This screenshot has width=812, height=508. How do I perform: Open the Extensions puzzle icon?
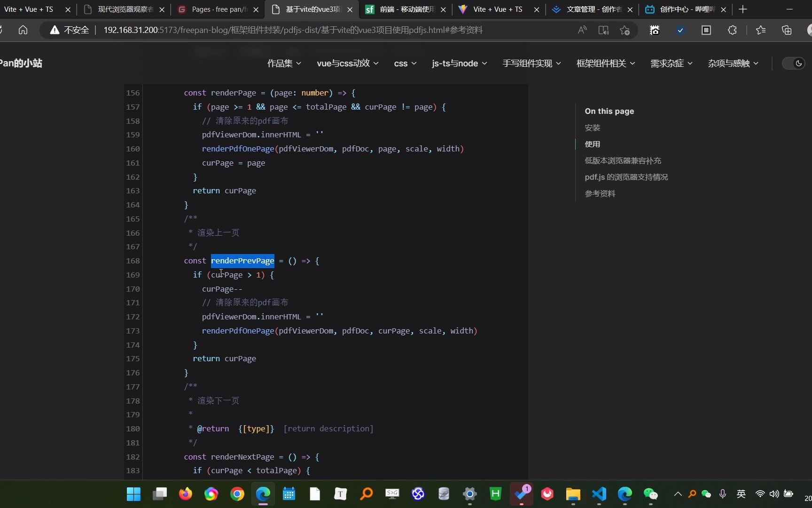(x=732, y=30)
